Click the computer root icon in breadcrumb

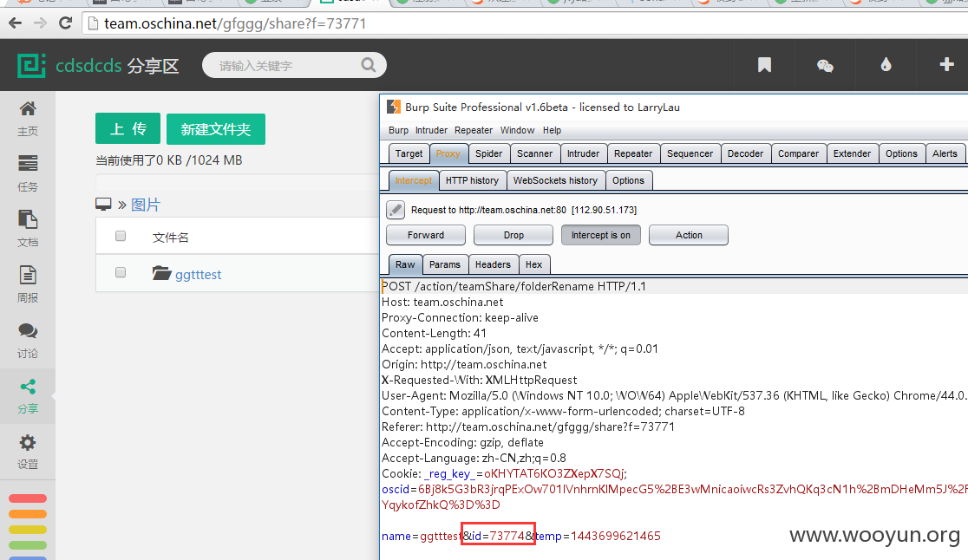tap(103, 204)
